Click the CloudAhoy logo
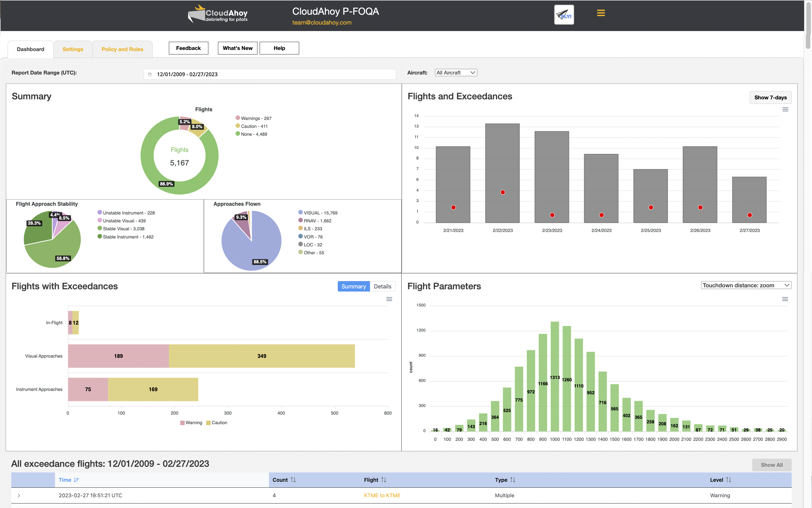This screenshot has width=812, height=508. point(217,14)
